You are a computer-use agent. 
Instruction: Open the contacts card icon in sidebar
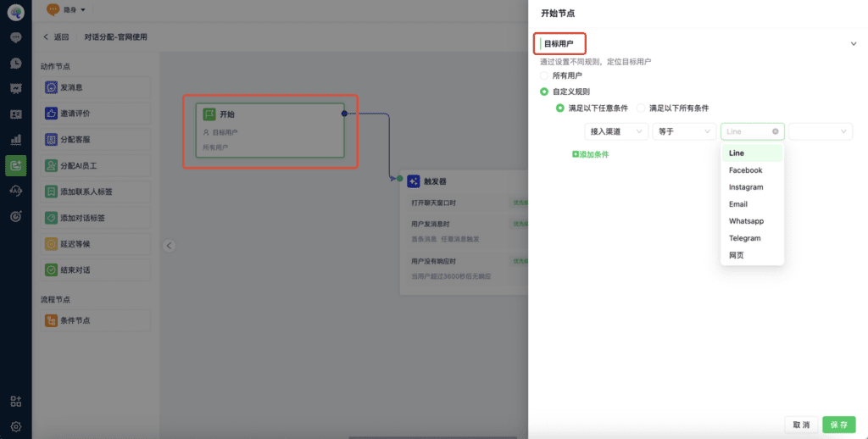coord(15,114)
